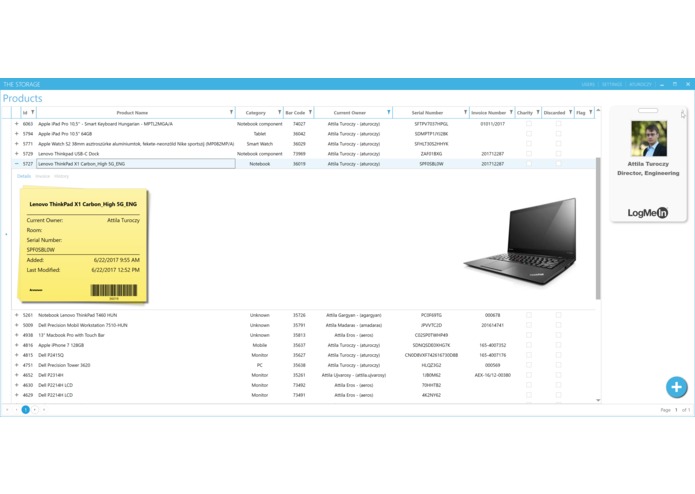Open the USERS menu in title bar
Image resolution: width=695 pixels, height=494 pixels.
(x=588, y=84)
